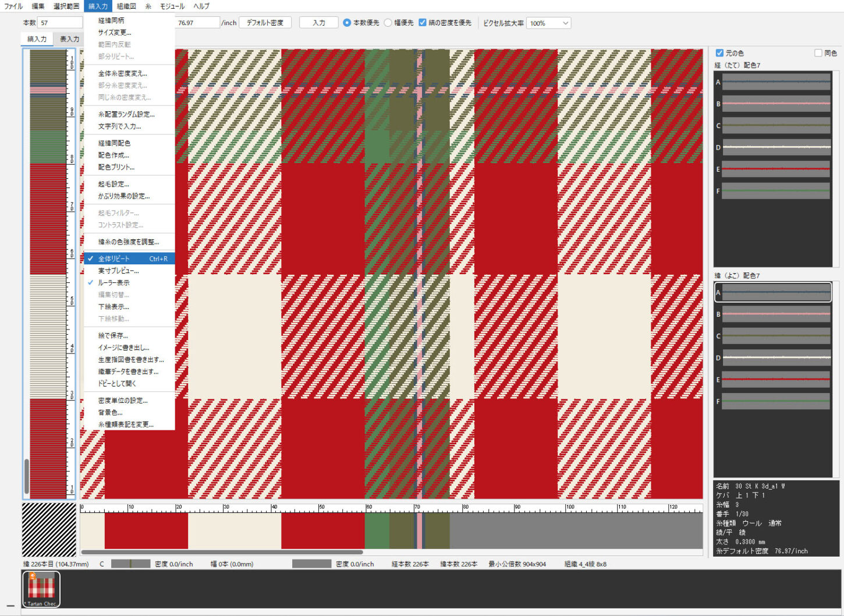Click the twill weave pattern preview box
Image resolution: width=844 pixels, height=616 pixels.
(49, 530)
